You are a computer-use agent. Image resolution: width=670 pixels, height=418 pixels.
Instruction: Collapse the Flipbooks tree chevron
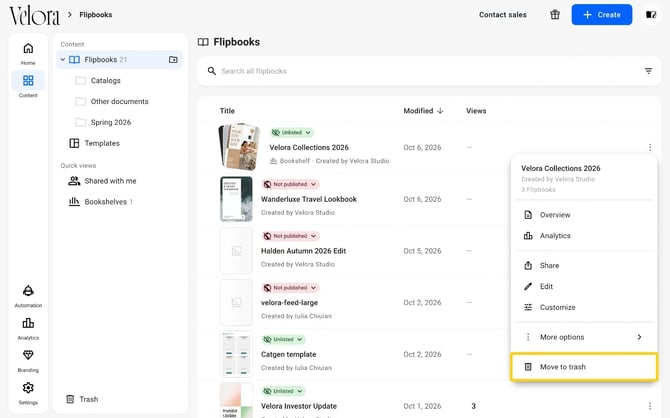coord(63,59)
